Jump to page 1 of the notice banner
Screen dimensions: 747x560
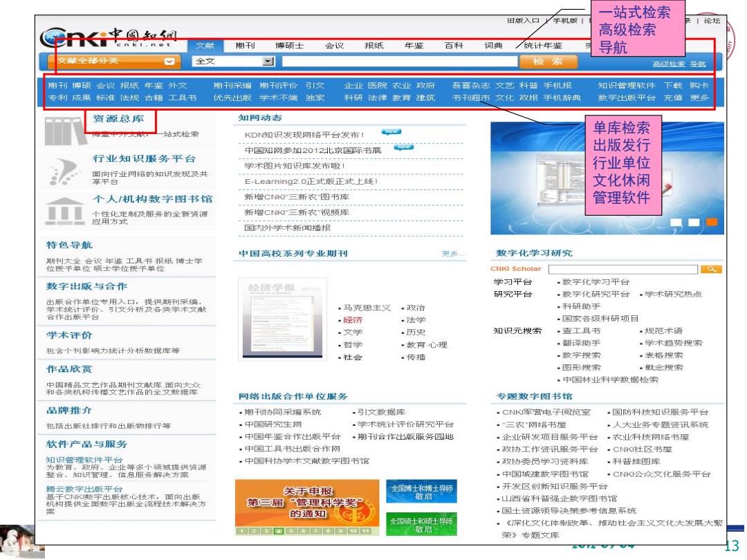click(x=241, y=531)
